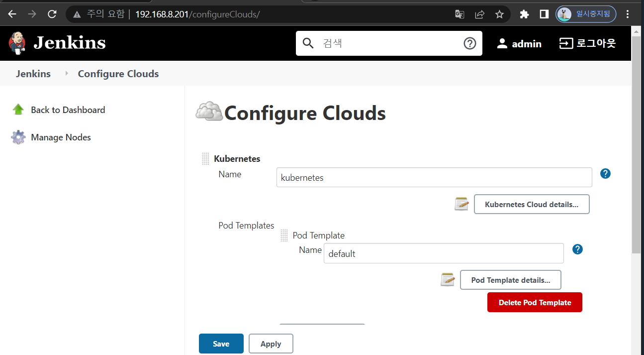Click the Manage Nodes link
Viewport: 644px width, 355px height.
pyautogui.click(x=61, y=137)
